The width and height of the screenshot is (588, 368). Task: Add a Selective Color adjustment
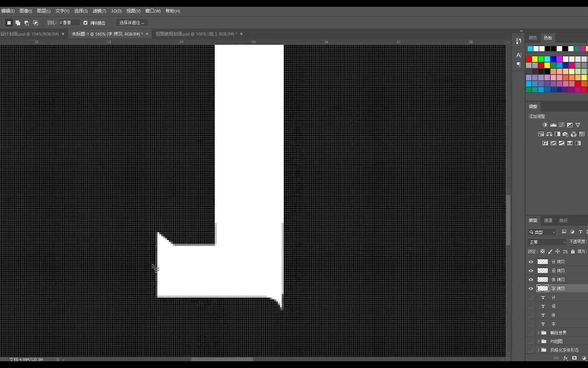570,143
